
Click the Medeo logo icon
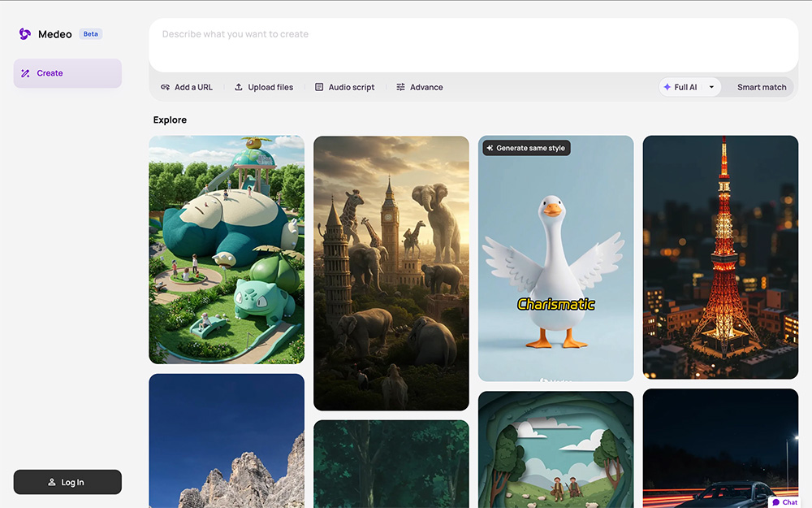pyautogui.click(x=25, y=34)
